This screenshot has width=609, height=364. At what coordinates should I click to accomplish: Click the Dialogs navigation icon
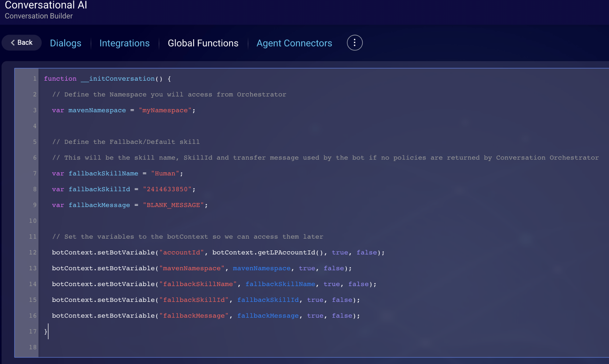coord(66,43)
